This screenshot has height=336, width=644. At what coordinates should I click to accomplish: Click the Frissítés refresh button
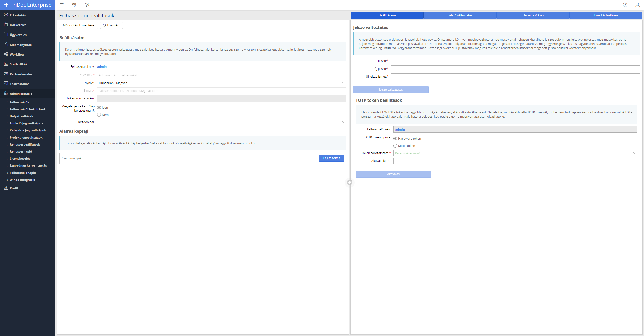[x=111, y=25]
